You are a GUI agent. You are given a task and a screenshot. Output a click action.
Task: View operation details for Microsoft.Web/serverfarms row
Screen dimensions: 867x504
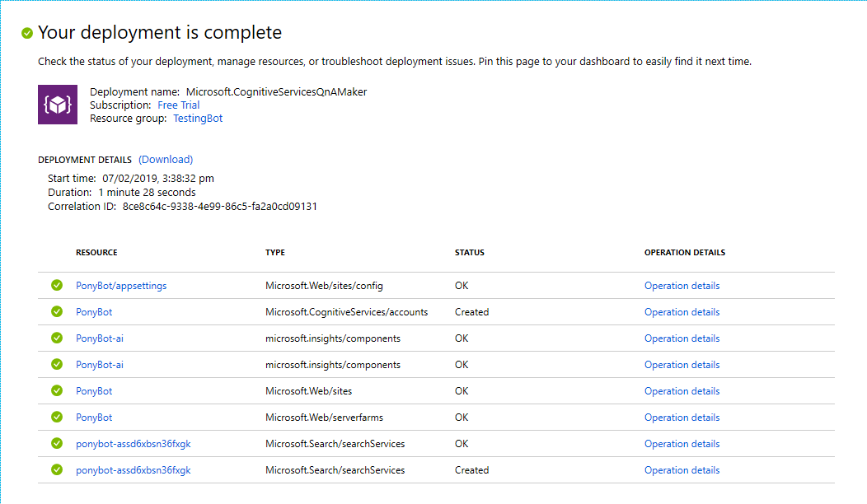(x=682, y=418)
